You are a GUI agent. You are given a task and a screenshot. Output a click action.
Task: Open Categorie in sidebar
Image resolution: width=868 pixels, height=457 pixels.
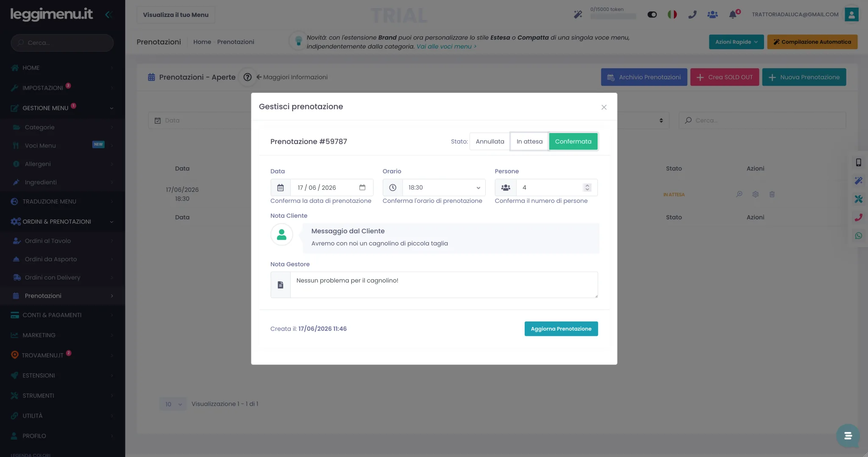point(62,127)
